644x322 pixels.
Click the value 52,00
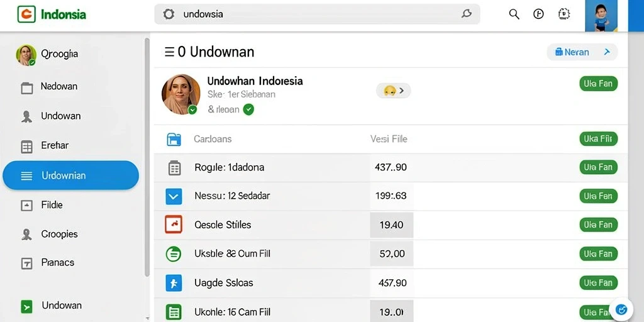click(392, 254)
